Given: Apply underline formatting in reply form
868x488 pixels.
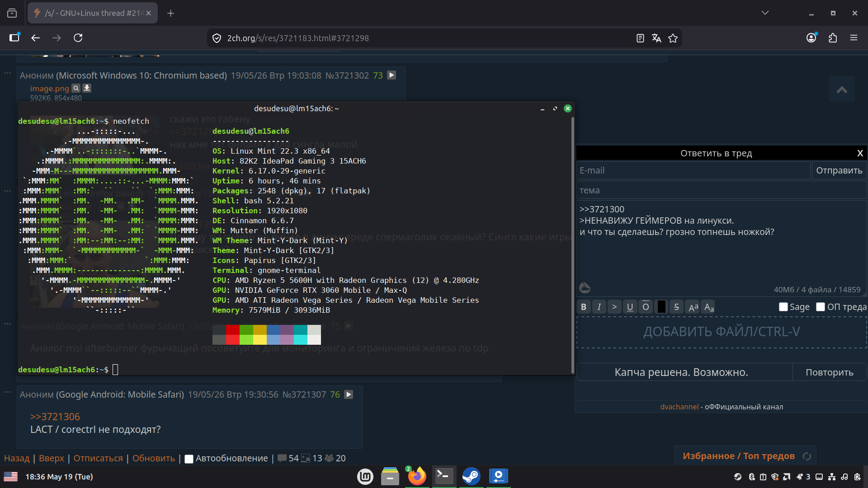Looking at the screenshot, I should pyautogui.click(x=630, y=307).
